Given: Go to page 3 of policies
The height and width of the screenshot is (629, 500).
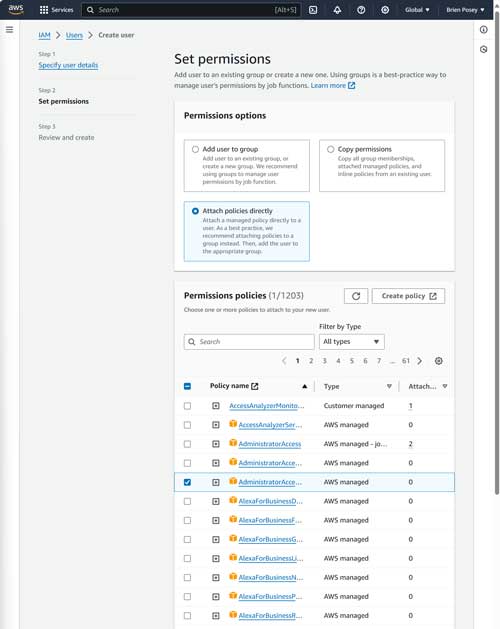Looking at the screenshot, I should pyautogui.click(x=325, y=361).
